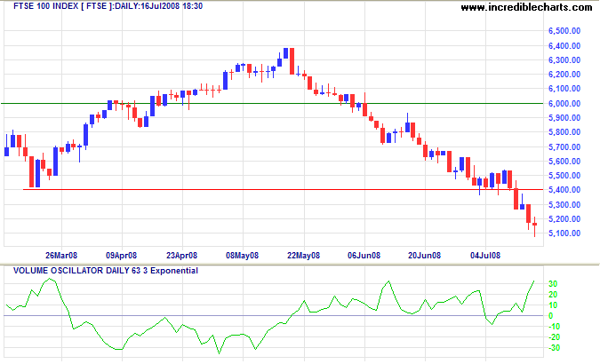This screenshot has height=364, width=600.
Task: Click the oscillator 20 axis label
Action: (553, 295)
